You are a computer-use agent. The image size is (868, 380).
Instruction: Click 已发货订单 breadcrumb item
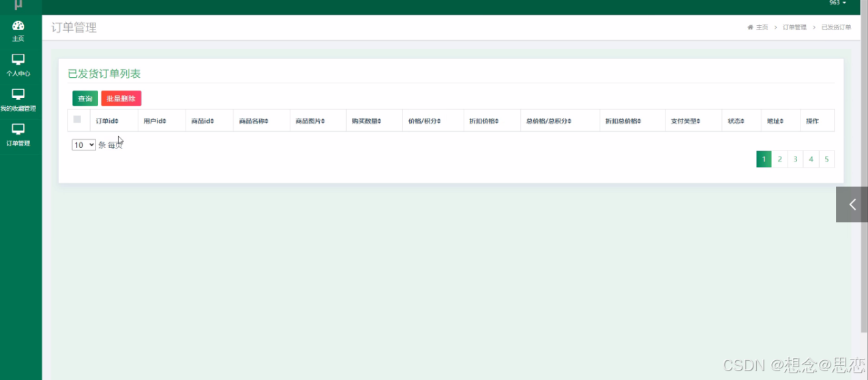point(836,27)
